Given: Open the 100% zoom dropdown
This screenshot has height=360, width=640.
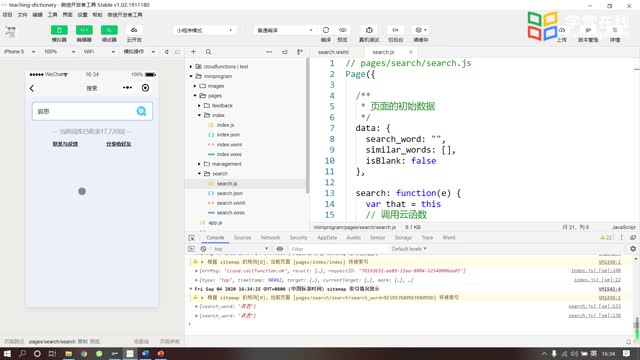Looking at the screenshot, I should [59, 52].
